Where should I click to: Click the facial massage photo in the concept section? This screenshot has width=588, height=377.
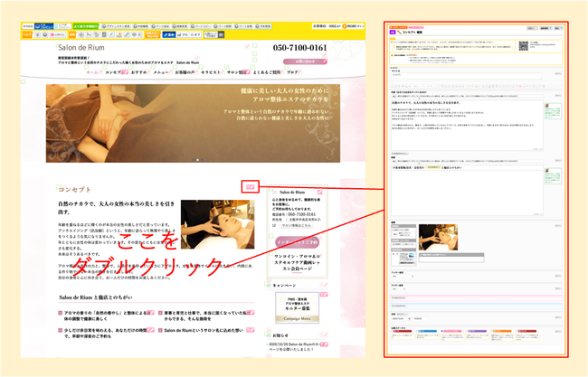click(211, 223)
